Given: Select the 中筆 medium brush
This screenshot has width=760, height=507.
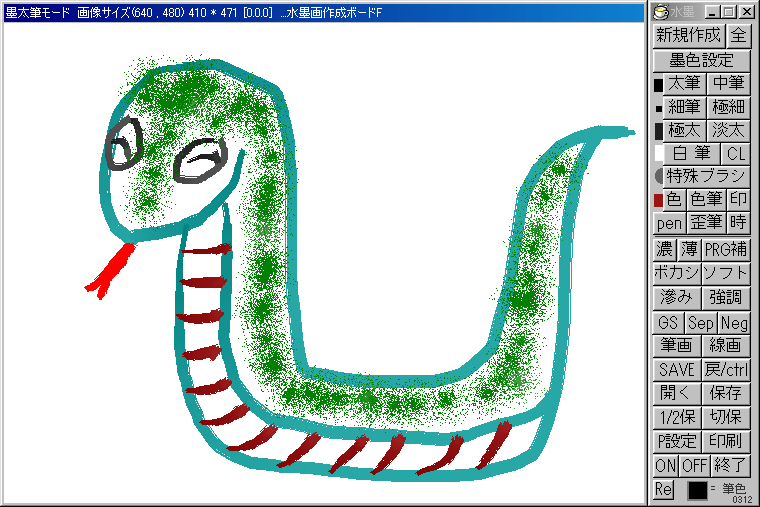Looking at the screenshot, I should click(728, 84).
